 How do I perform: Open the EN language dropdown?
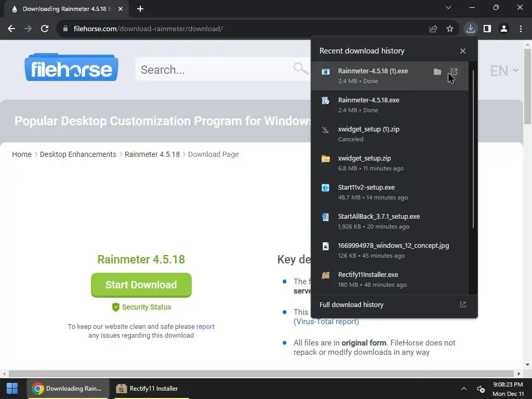[504, 71]
